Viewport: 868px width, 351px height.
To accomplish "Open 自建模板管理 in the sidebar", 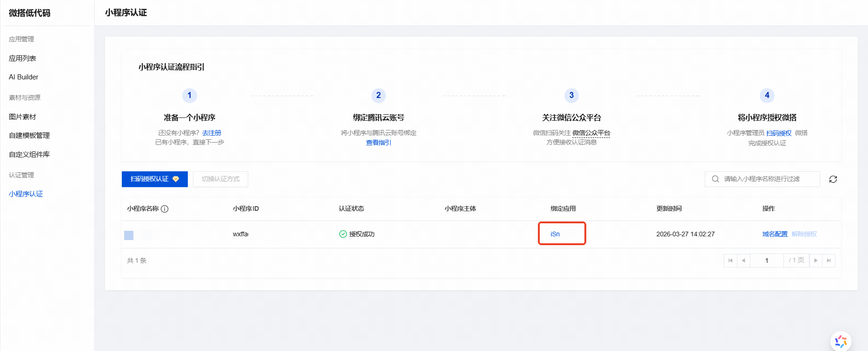I will click(x=29, y=136).
